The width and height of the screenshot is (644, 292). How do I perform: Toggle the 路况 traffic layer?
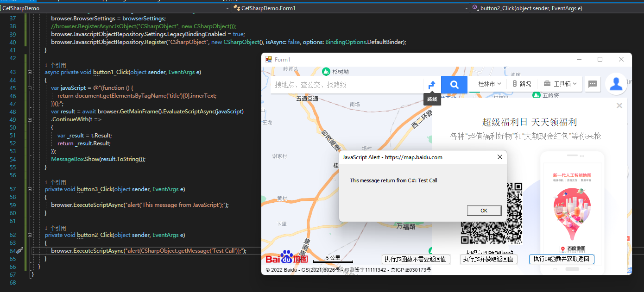pyautogui.click(x=522, y=84)
